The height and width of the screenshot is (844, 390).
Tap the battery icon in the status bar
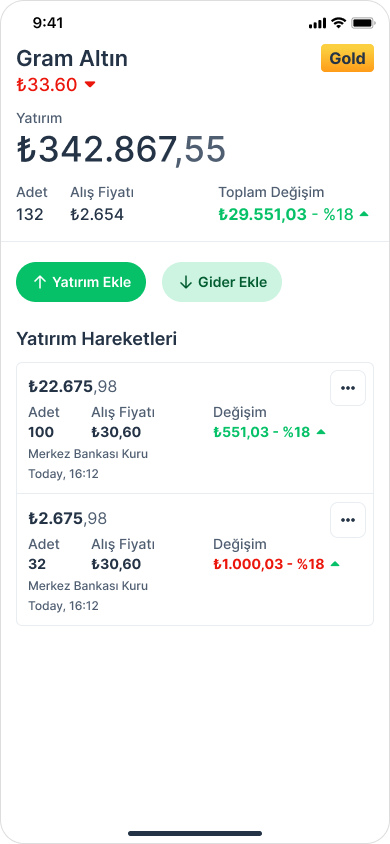click(x=363, y=23)
